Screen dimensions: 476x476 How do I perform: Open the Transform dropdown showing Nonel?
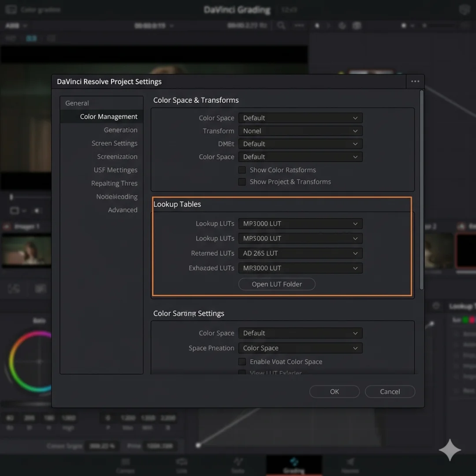[x=300, y=131]
